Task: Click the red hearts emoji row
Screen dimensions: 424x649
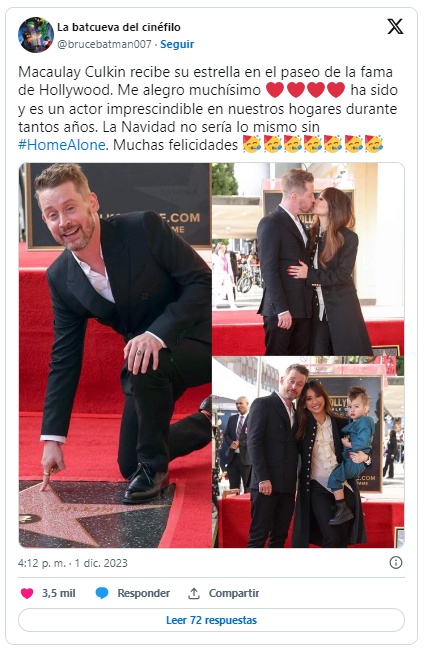Action: tap(305, 90)
